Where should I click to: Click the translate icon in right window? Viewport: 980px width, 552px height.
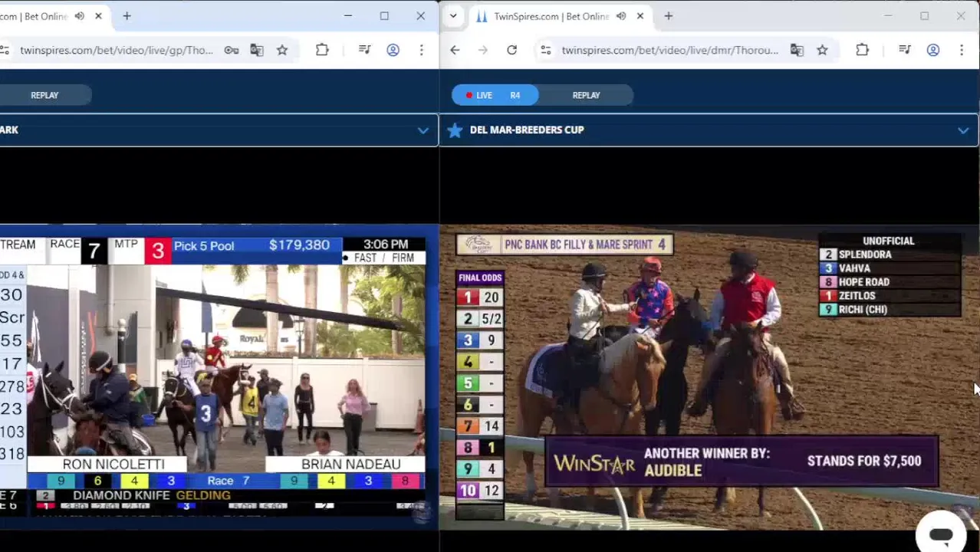(x=797, y=51)
